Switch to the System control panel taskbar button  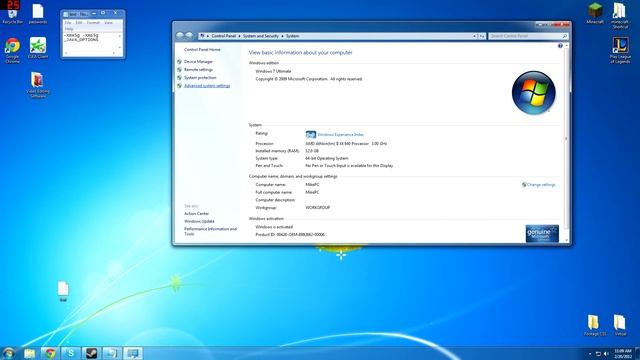(133, 353)
